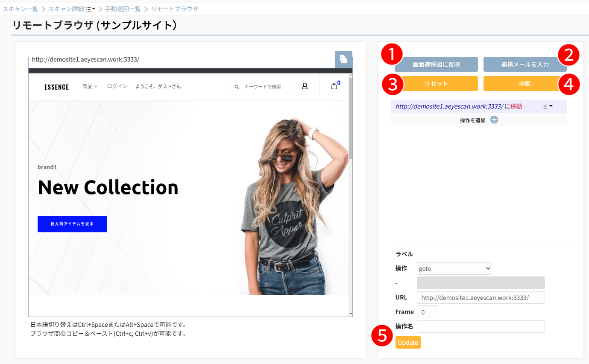This screenshot has height=364, width=589.
Task: Click the copy URL icon
Action: click(x=343, y=59)
